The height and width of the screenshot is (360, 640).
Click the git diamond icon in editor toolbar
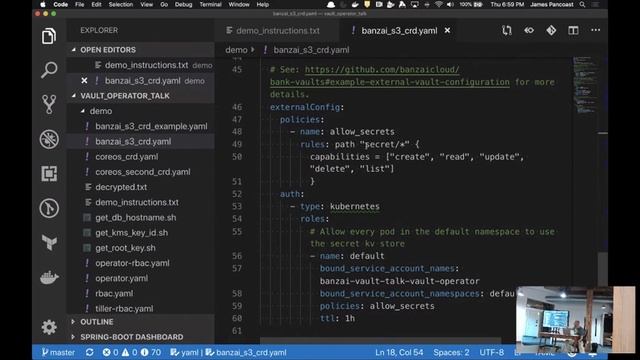point(551,30)
